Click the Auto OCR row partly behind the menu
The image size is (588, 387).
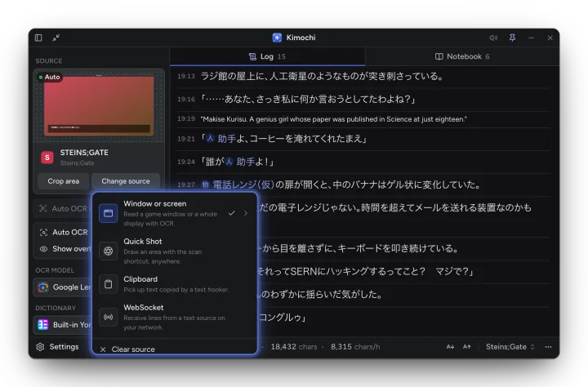point(64,208)
